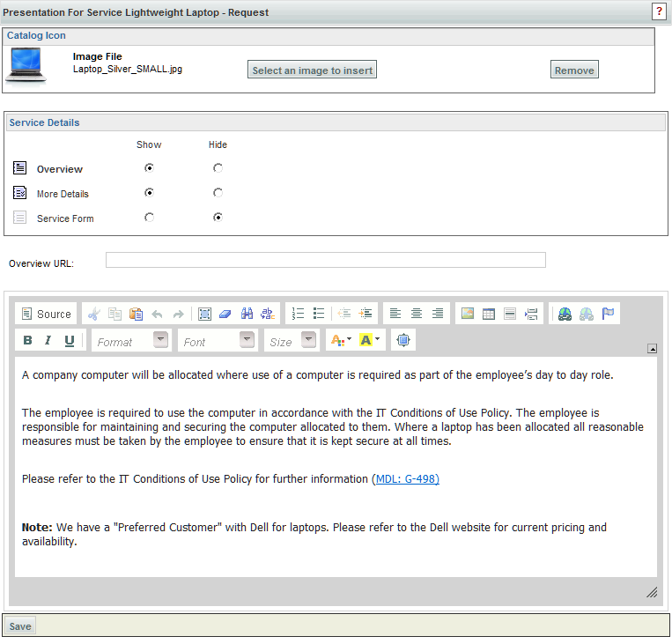Click the Save button
The image size is (672, 644).
tap(20, 626)
